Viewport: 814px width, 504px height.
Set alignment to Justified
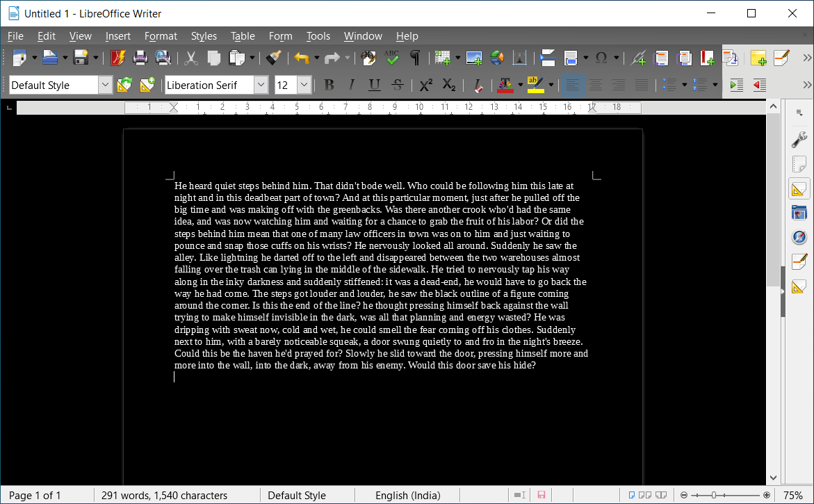click(641, 85)
